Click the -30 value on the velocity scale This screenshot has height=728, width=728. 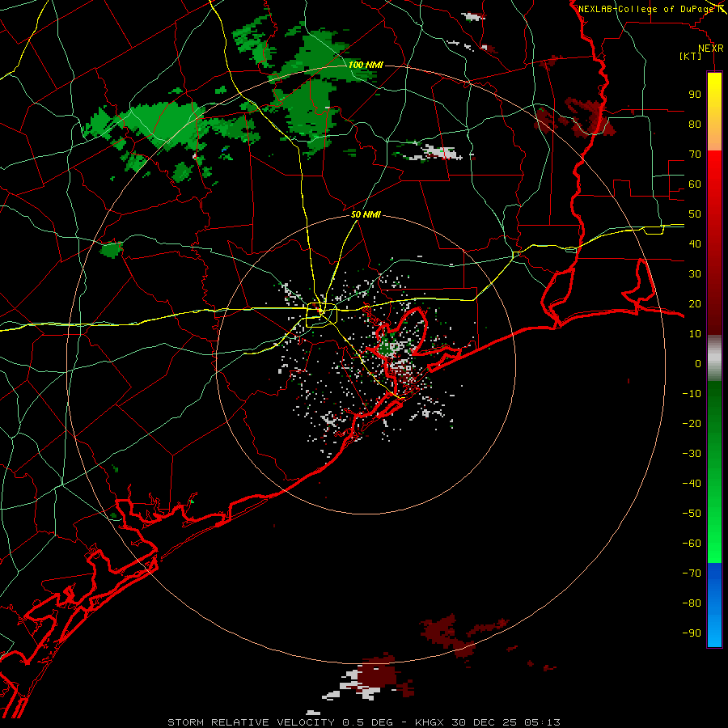(x=692, y=454)
